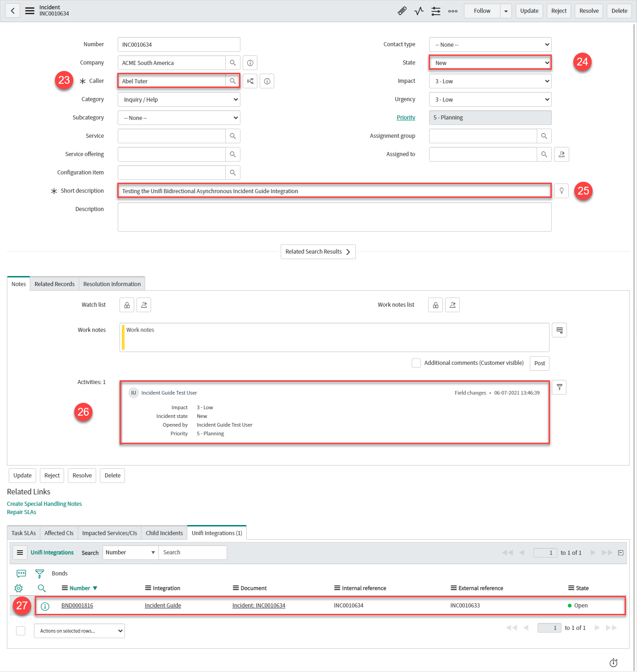Viewport: 637px width, 672px height.
Task: Click the Activities filter funnel icon
Action: click(559, 387)
